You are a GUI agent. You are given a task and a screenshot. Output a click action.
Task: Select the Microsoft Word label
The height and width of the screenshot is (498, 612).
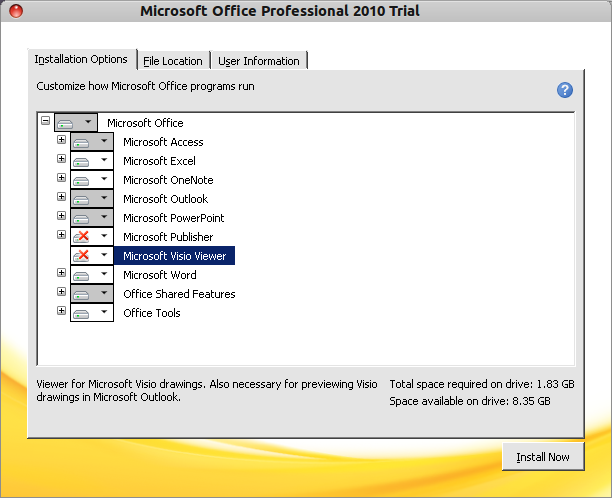[160, 275]
